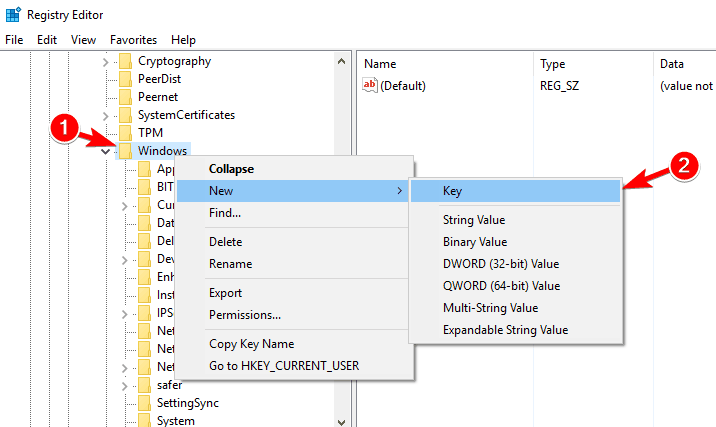
Task: Click Go to HKEY_CURRENT_USER entry
Action: (x=283, y=366)
